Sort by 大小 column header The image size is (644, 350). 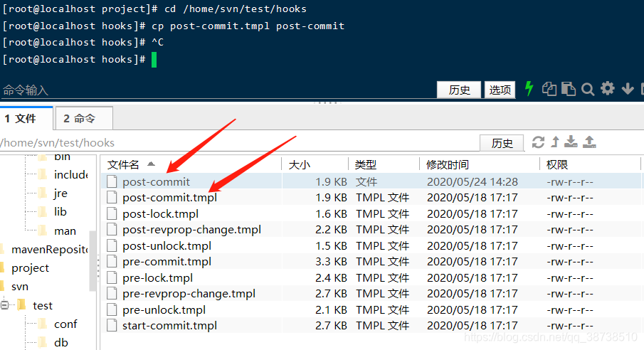(315, 165)
